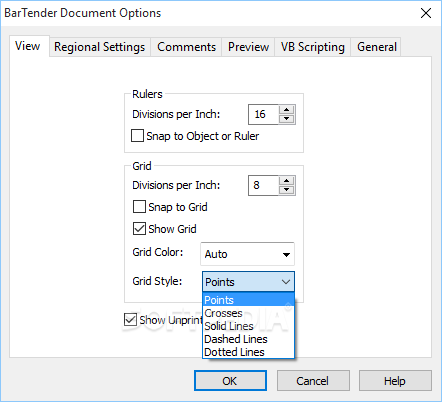Click the Cancel button
This screenshot has width=442, height=402.
point(313,381)
